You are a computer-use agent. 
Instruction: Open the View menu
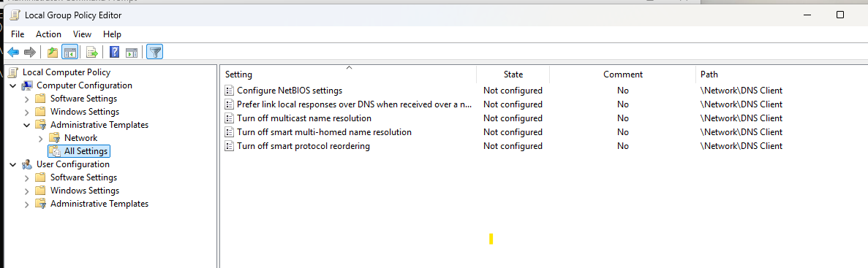82,34
